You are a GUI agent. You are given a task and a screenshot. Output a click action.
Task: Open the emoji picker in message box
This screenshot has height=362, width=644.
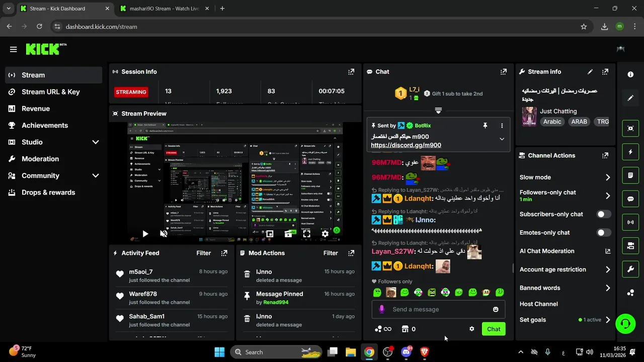496,309
